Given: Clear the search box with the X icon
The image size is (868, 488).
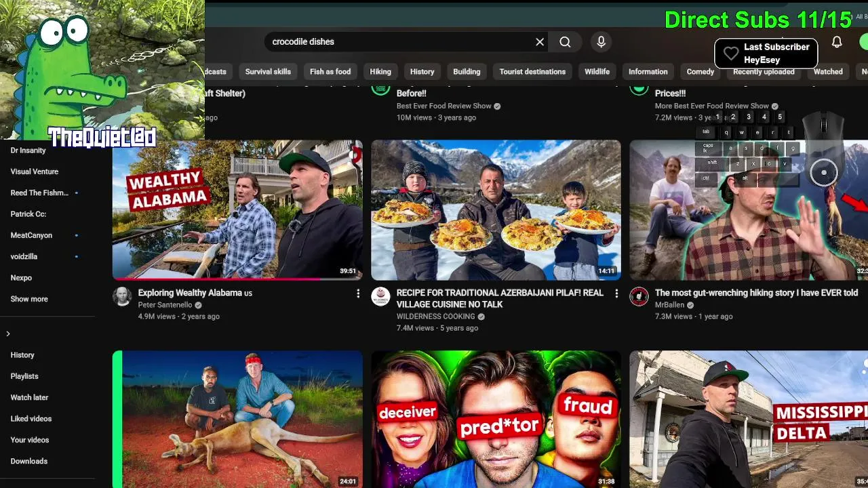Looking at the screenshot, I should tap(540, 42).
